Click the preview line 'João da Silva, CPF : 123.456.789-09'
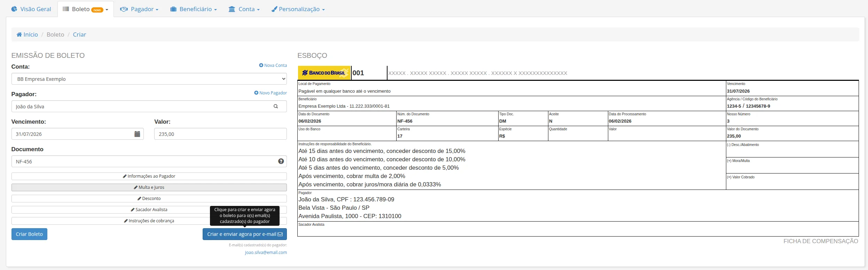Image resolution: width=868 pixels, height=270 pixels. tap(346, 199)
